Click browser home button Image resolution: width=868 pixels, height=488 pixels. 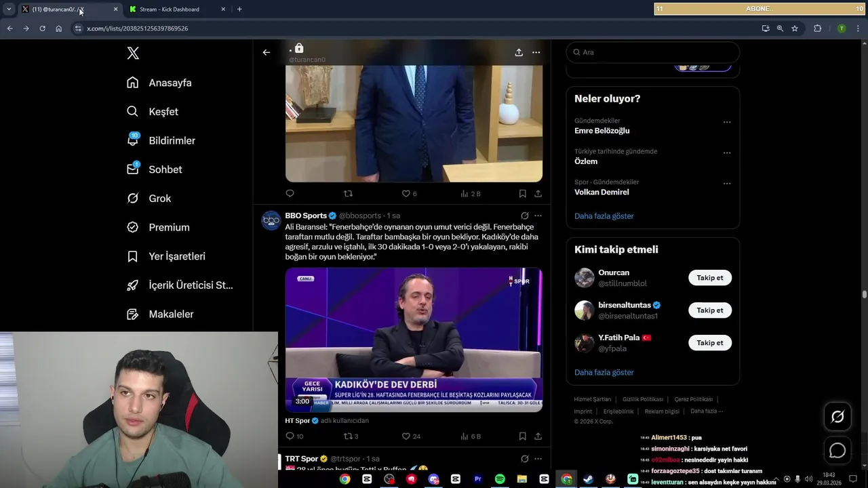[58, 28]
